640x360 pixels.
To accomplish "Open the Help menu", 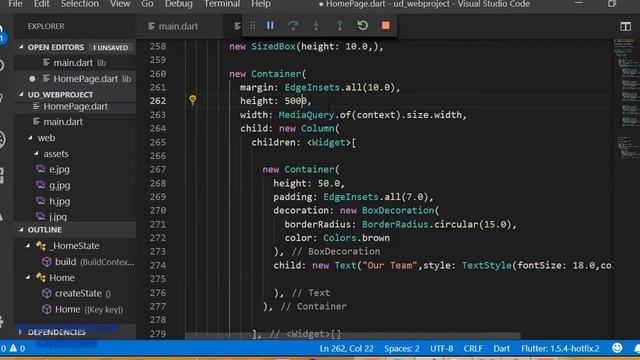I will point(261,4).
